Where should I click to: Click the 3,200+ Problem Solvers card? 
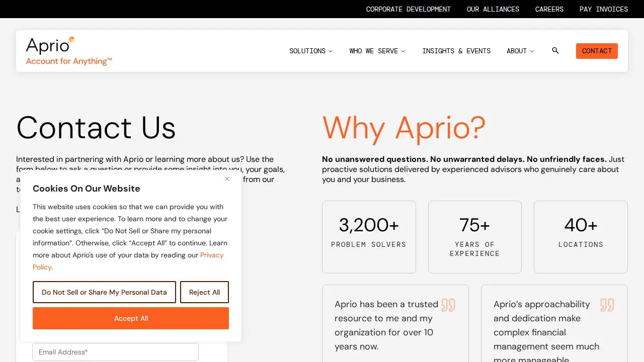point(369,237)
